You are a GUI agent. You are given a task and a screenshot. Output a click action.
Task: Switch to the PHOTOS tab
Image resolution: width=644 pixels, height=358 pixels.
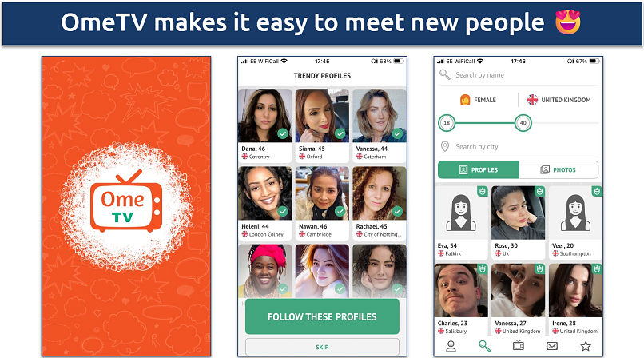tap(559, 169)
